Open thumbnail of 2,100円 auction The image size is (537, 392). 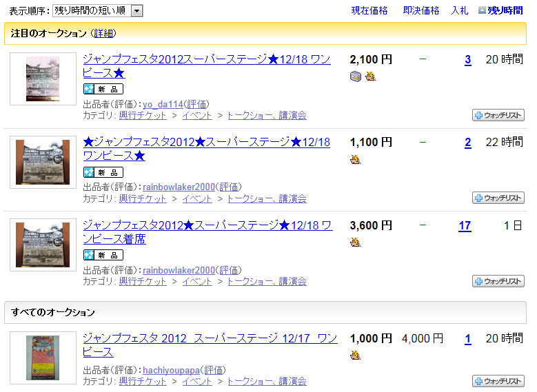pos(43,79)
